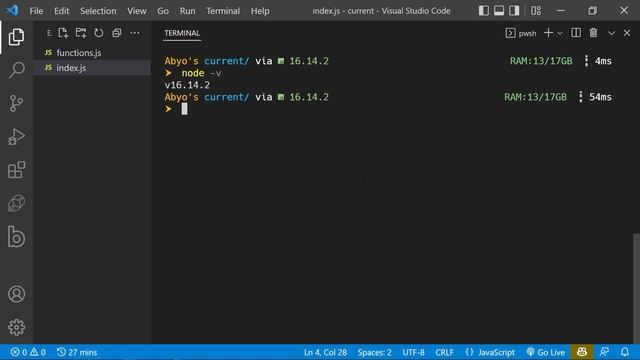
Task: Start Go Live server
Action: pyautogui.click(x=545, y=352)
